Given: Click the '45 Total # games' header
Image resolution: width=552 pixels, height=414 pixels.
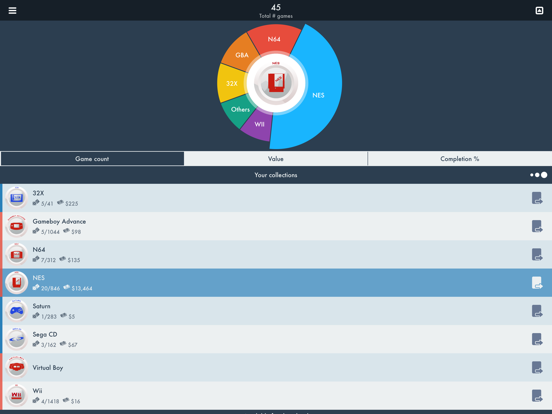Looking at the screenshot, I should pos(276,11).
